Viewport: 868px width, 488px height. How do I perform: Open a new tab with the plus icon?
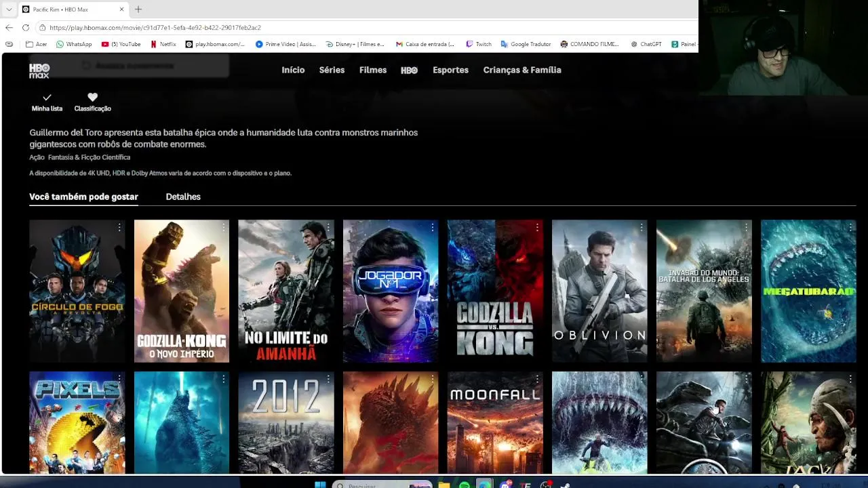pos(138,9)
